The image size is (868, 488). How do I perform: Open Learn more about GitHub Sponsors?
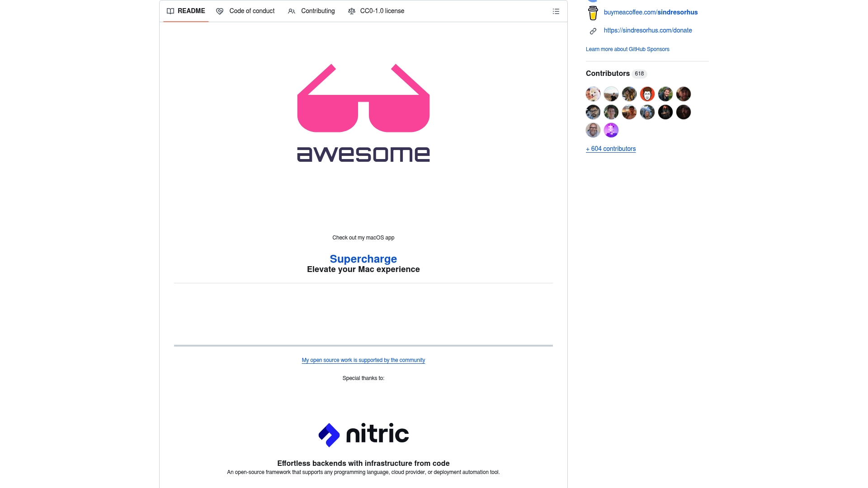[x=627, y=49]
